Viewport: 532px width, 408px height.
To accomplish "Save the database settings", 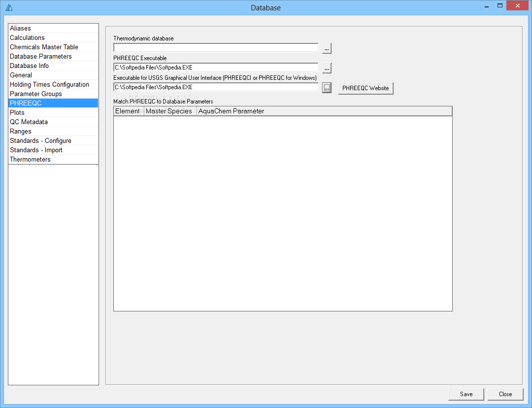I will tap(466, 394).
